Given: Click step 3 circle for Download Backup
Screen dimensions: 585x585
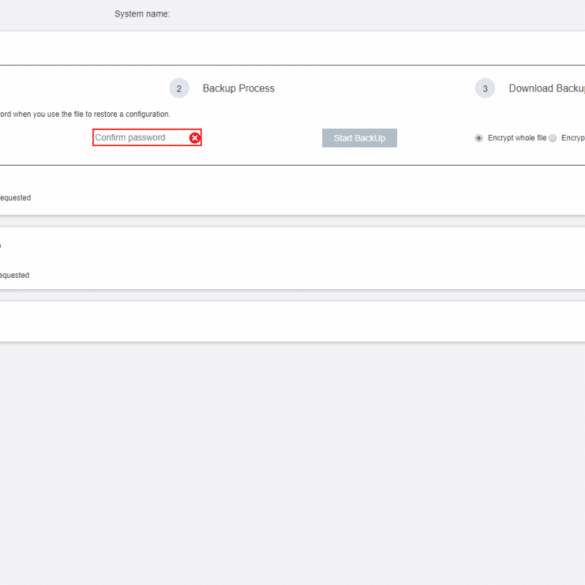Looking at the screenshot, I should [485, 88].
